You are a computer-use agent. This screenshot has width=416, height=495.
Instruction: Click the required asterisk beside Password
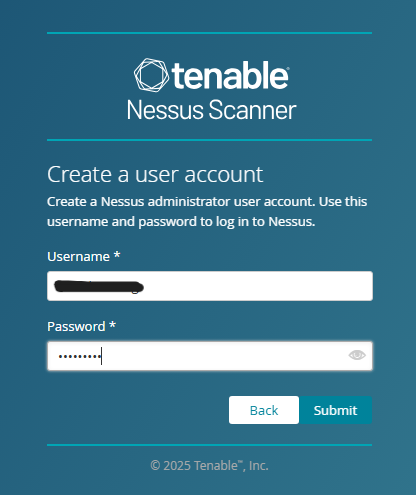click(x=113, y=325)
